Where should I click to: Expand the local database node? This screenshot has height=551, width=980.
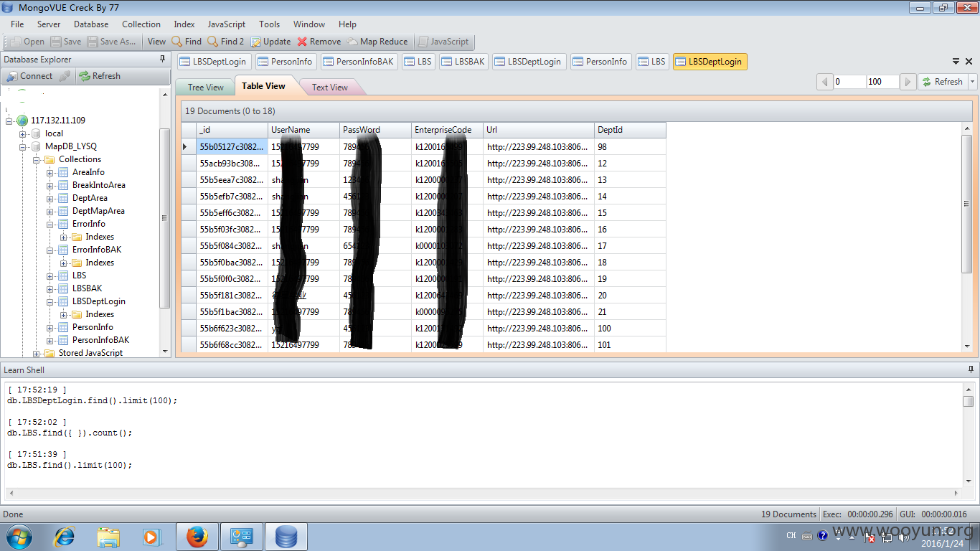tap(23, 133)
